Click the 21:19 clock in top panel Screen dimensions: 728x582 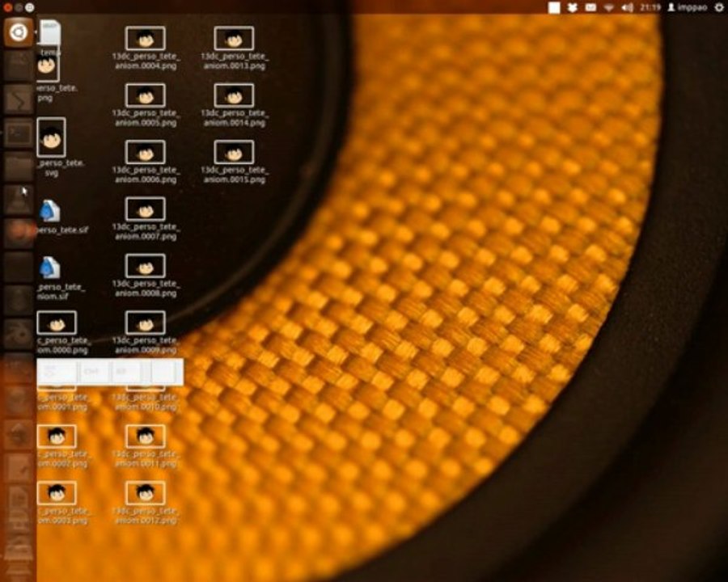coord(650,7)
